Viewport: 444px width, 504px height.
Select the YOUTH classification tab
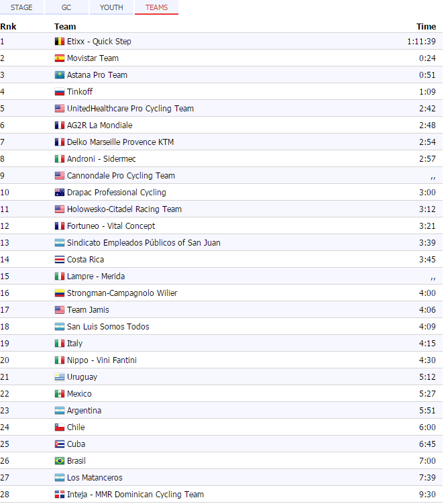point(111,7)
